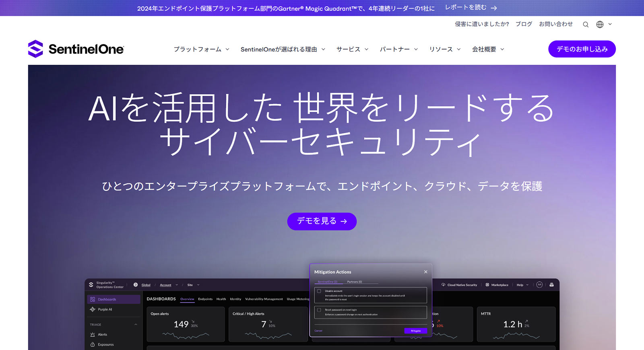This screenshot has width=644, height=350.
Task: Click the Marketplace icon in dashboard header
Action: (x=487, y=285)
